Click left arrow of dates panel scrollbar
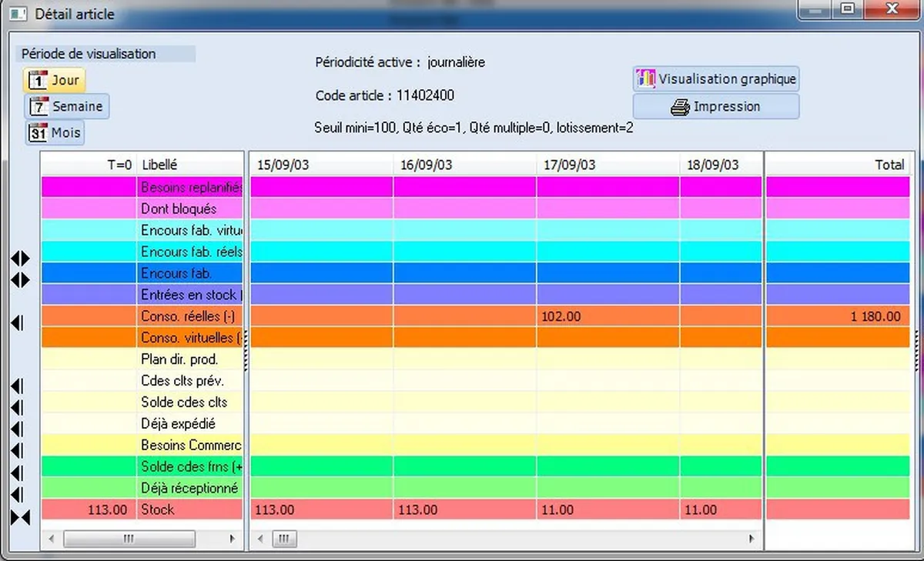The image size is (924, 561). click(x=262, y=539)
